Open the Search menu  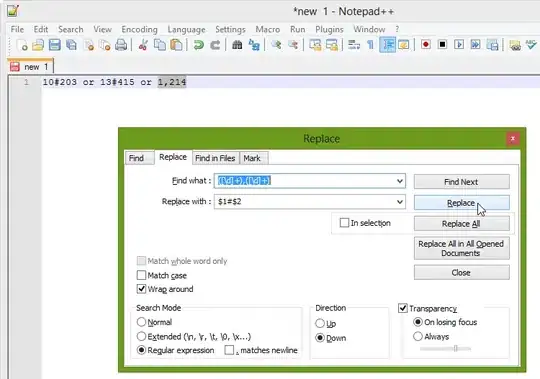[71, 29]
